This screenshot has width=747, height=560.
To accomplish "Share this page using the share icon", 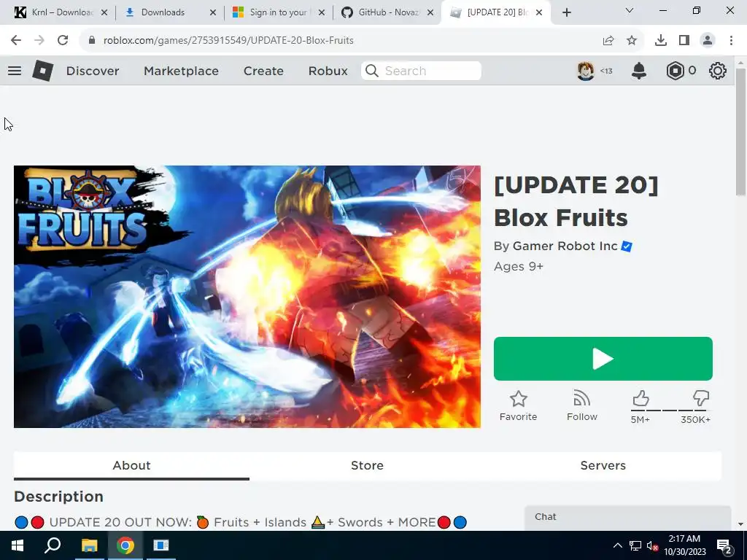I will point(608,41).
